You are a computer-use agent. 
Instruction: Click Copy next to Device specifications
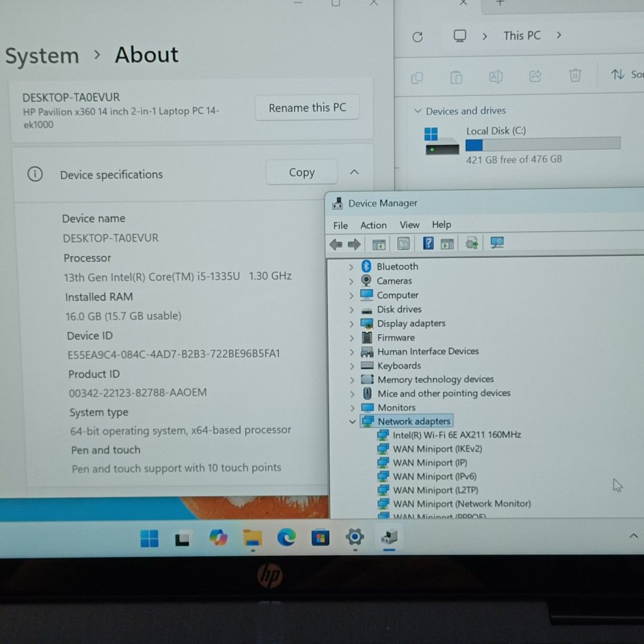pyautogui.click(x=301, y=172)
